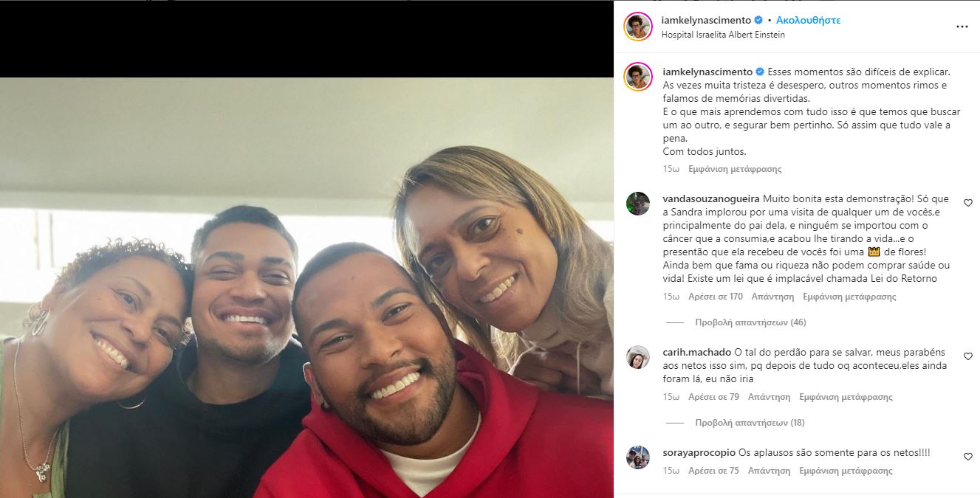This screenshot has width=980, height=498.
Task: Expand the 18 replies under carih.machado's comment
Action: [750, 423]
